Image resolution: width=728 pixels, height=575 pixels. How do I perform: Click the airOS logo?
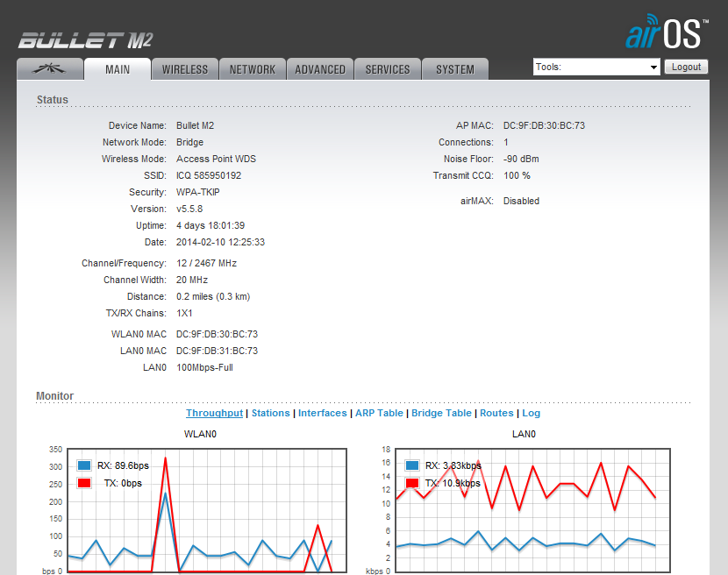[x=667, y=32]
